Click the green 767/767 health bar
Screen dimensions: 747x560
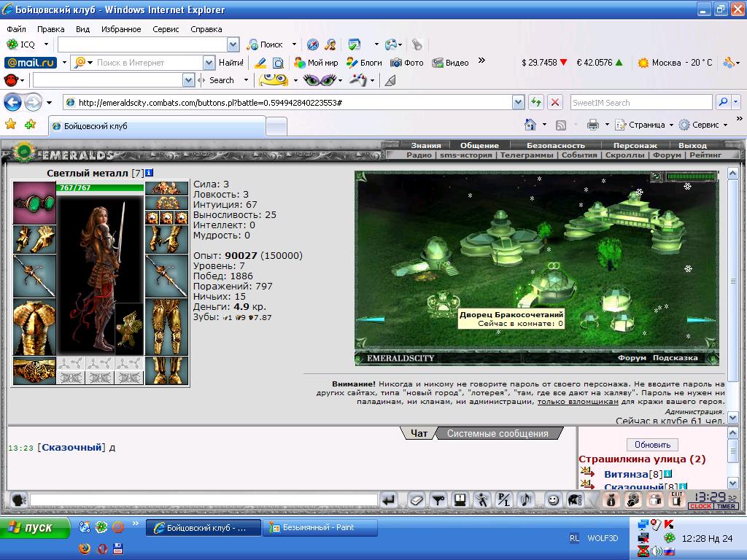click(99, 187)
